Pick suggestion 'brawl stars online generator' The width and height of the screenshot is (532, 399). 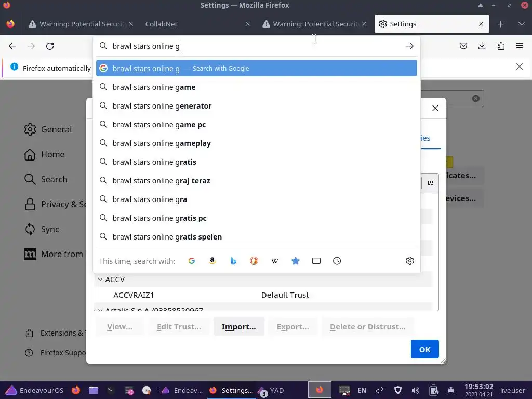click(257, 106)
